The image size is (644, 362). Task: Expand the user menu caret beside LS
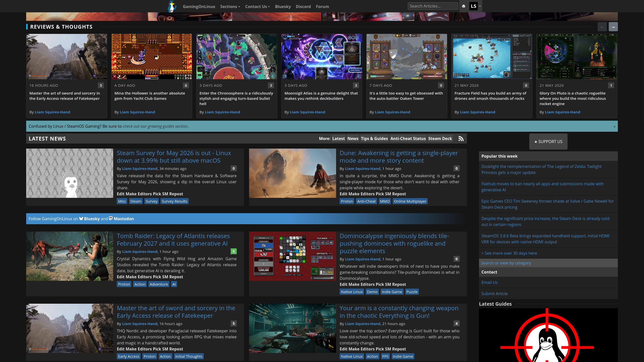(480, 6)
